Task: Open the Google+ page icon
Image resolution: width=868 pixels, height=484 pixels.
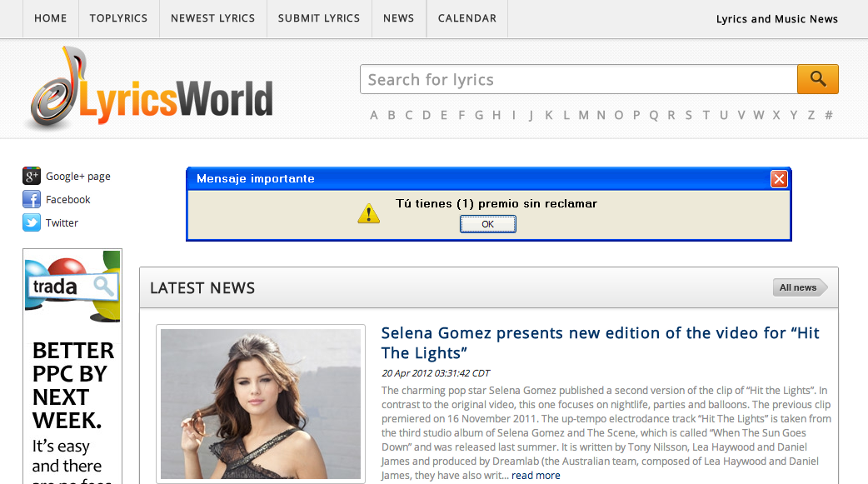Action: (x=32, y=176)
